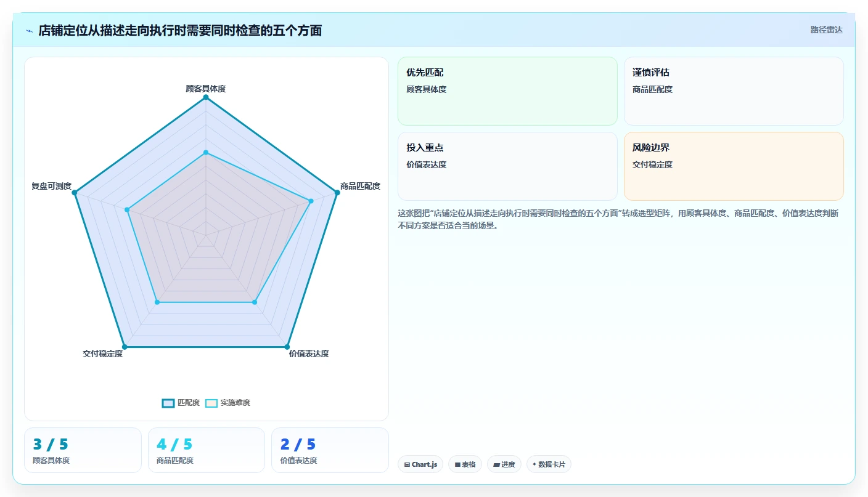Click the inner 实施难度 point on 顾客具体度 axis
Screen dimensions: 868x497
click(x=206, y=152)
